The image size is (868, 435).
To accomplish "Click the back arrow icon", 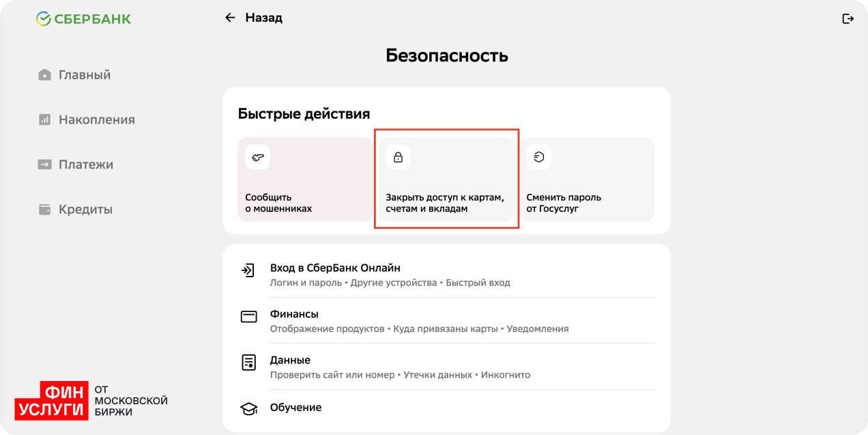I will tap(230, 18).
